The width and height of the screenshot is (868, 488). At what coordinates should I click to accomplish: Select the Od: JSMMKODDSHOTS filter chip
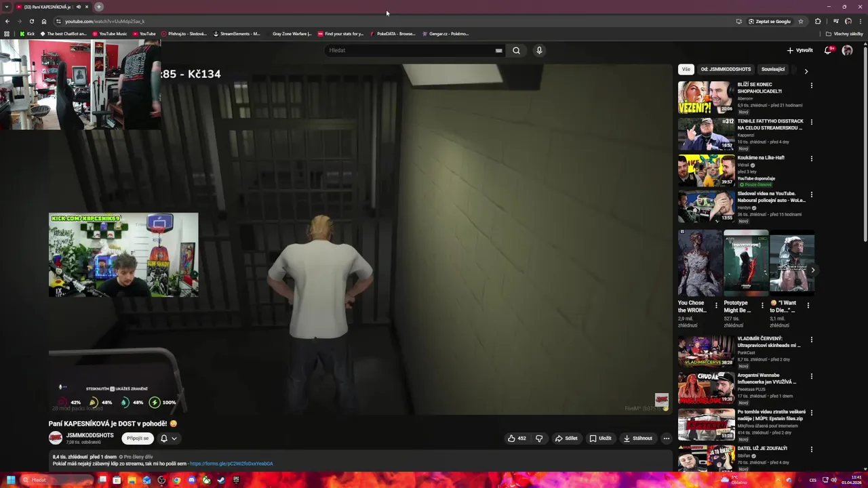click(x=726, y=69)
